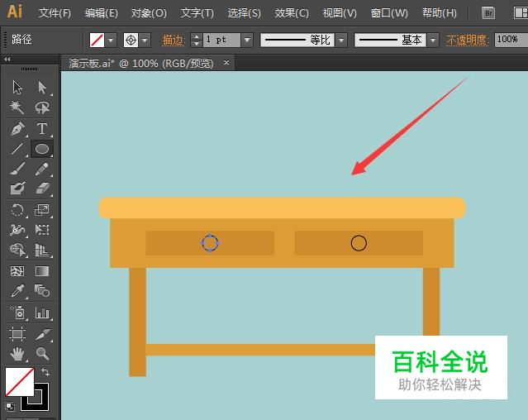
Task: Select the Shape Builder tool
Action: (x=17, y=250)
